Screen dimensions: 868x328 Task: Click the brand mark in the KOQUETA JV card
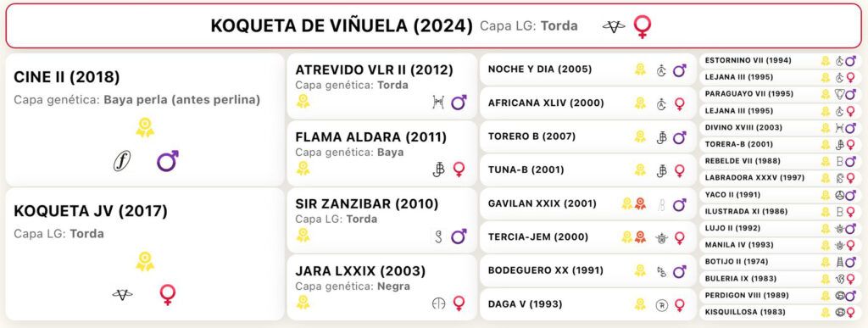coord(122,295)
